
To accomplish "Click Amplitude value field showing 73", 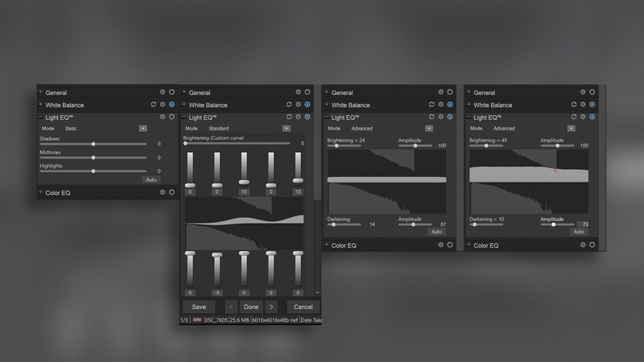I will 584,224.
